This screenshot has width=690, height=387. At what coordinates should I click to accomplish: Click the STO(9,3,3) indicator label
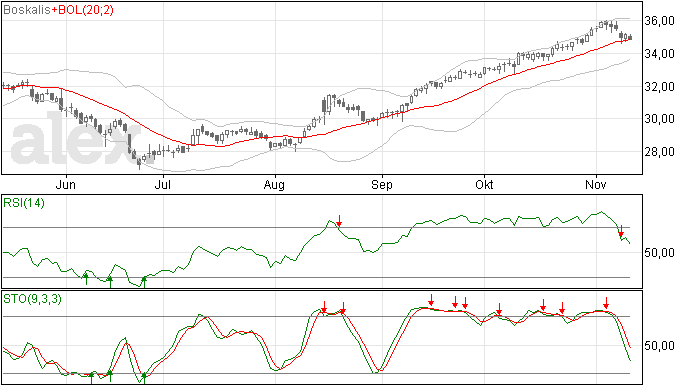click(x=32, y=299)
